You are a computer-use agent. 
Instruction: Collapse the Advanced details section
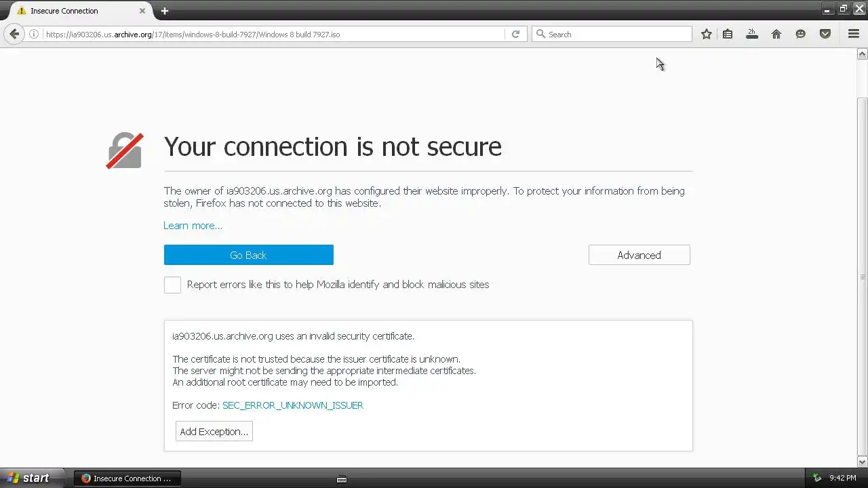point(639,255)
